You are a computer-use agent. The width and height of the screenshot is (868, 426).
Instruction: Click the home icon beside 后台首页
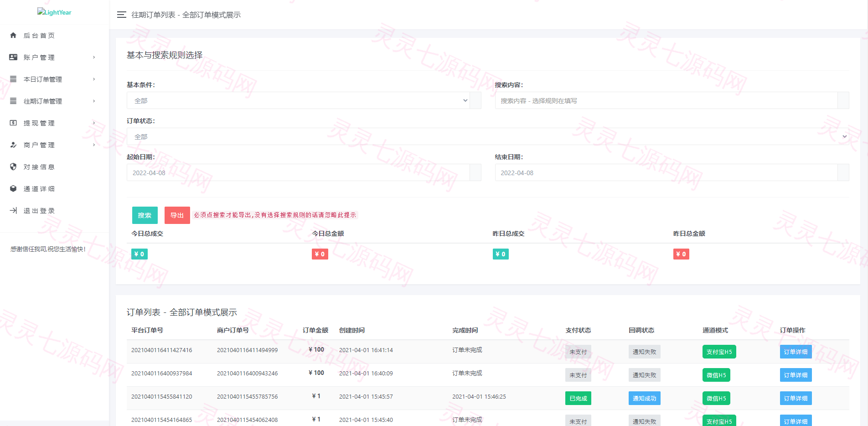[x=13, y=35]
